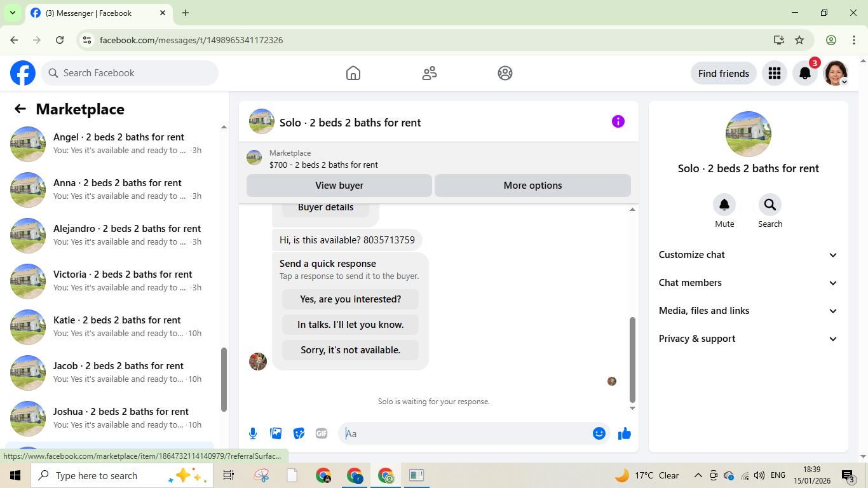Open the Friends icon in top bar

(x=430, y=73)
